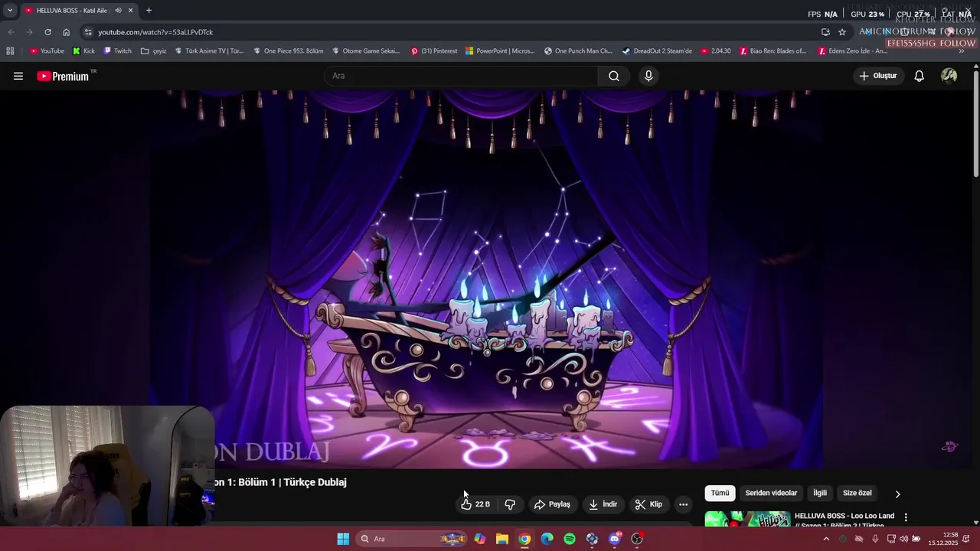Show hidden system tray icons chevron

click(x=826, y=540)
